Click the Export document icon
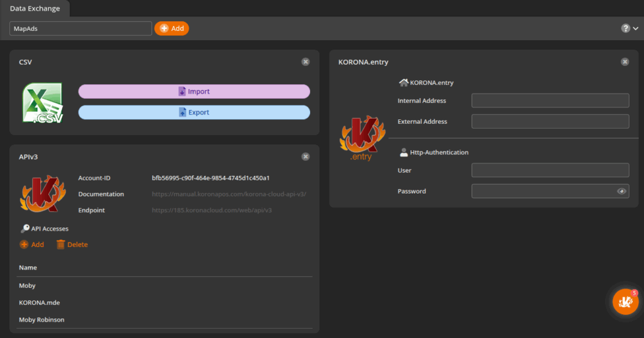The image size is (644, 338). (x=182, y=112)
